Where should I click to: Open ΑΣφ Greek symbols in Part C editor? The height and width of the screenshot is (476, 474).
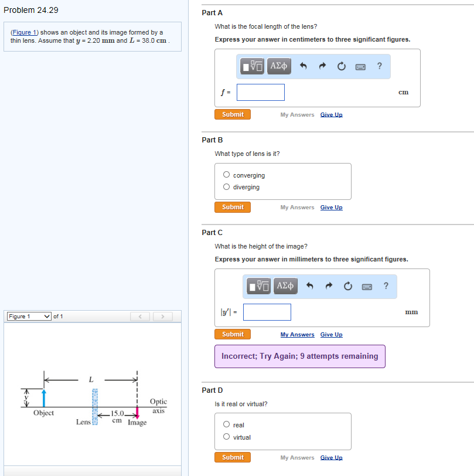pyautogui.click(x=285, y=286)
